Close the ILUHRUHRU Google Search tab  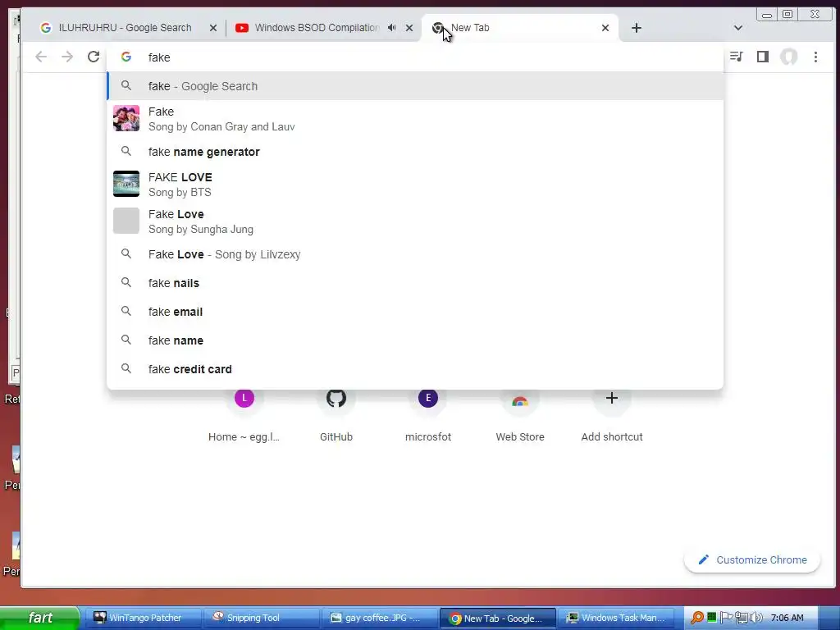click(x=213, y=28)
